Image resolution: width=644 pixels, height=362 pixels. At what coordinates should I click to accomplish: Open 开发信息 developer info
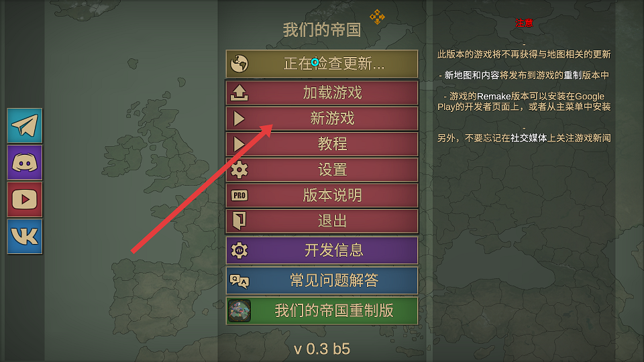pos(322,250)
